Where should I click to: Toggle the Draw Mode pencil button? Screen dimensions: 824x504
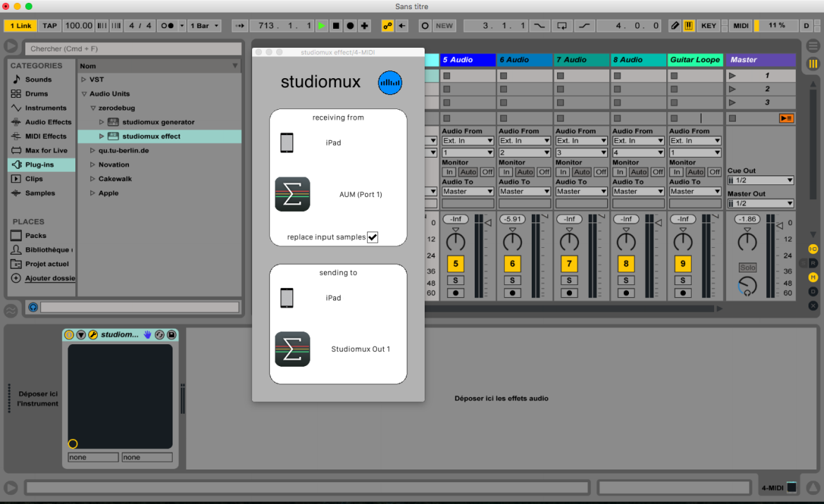(675, 26)
